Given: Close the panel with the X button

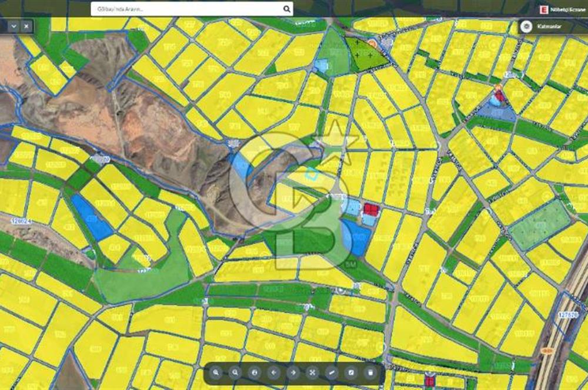Looking at the screenshot, I should point(26,26).
